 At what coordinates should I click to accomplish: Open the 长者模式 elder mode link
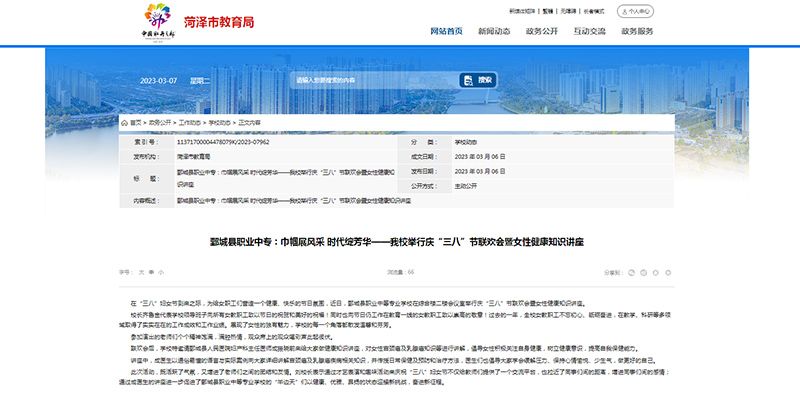594,11
